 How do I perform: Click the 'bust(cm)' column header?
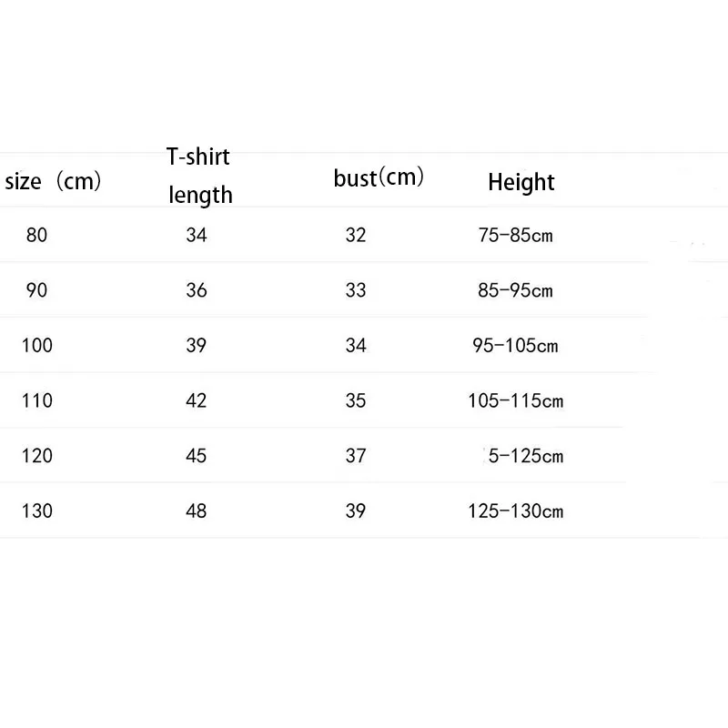pyautogui.click(x=379, y=177)
